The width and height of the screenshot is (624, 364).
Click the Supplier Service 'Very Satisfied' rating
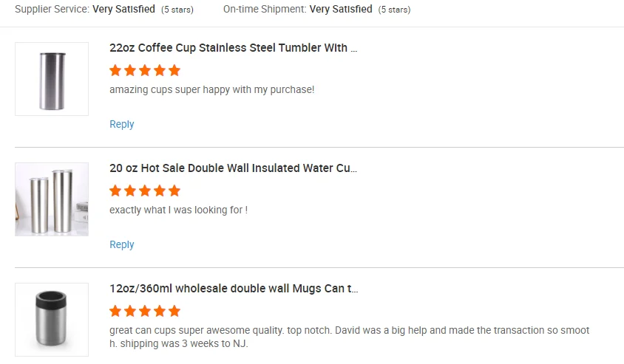[x=123, y=10]
